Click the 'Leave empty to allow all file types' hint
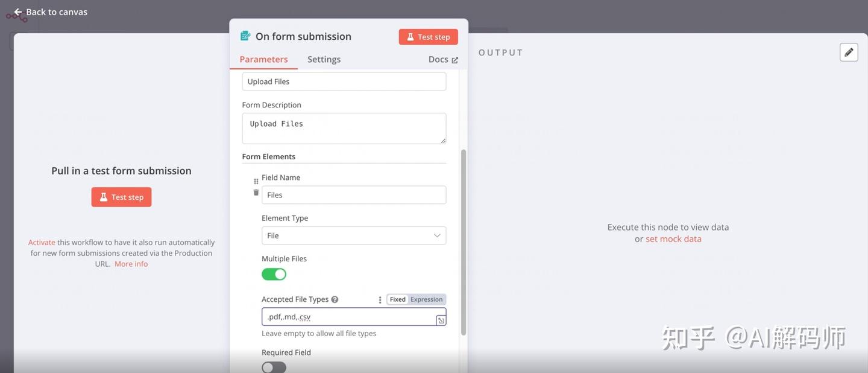The height and width of the screenshot is (373, 868). (319, 333)
